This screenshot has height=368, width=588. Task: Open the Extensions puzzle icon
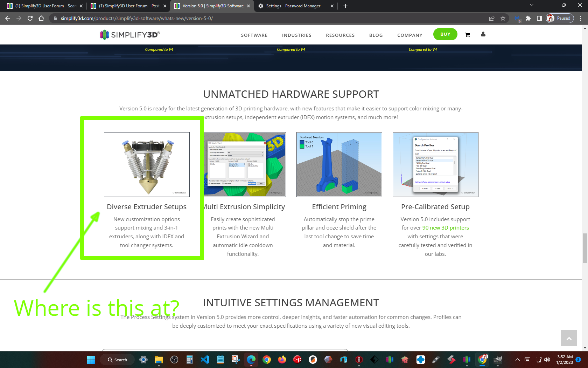click(528, 18)
